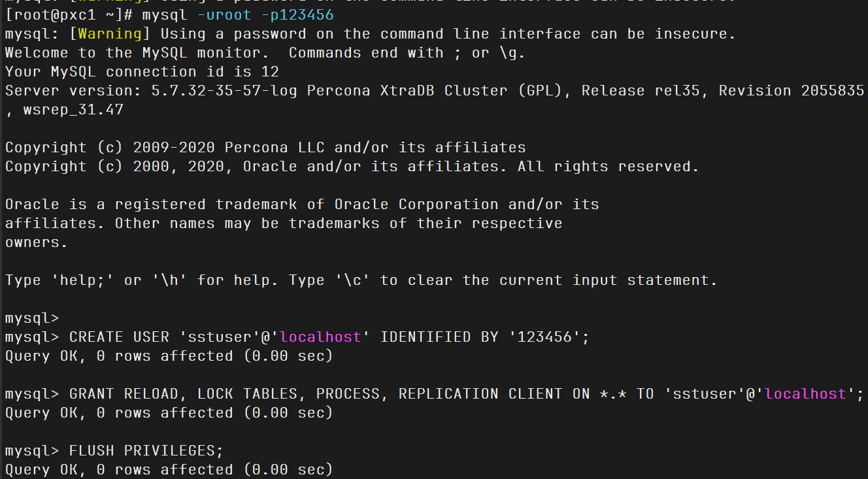868x479 pixels.
Task: Click the "FLUSH PRIVILEGES;" command
Action: point(146,450)
